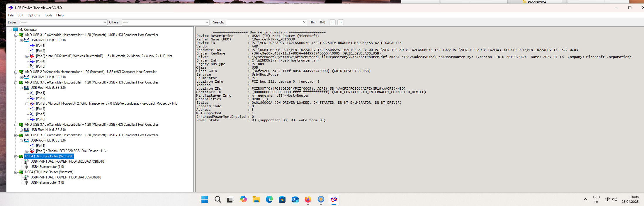Open the DEU language indicator
644x206 pixels.
click(x=596, y=200)
